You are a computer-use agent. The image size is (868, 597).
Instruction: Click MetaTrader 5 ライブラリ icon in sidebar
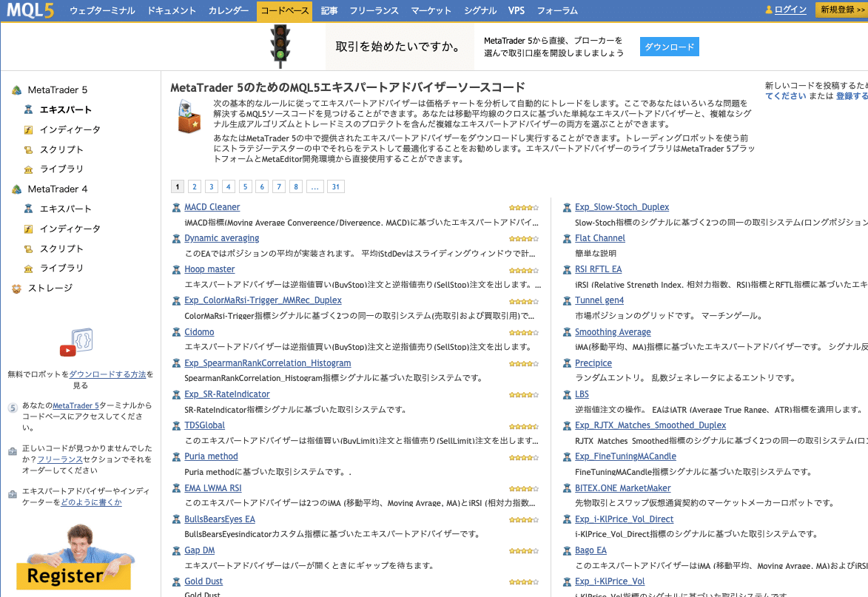point(28,169)
